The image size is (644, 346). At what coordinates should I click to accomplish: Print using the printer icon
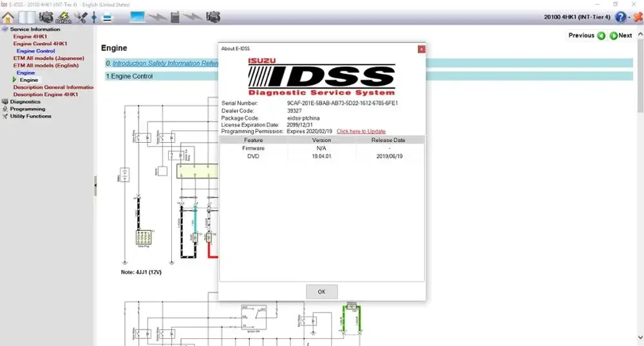click(107, 17)
